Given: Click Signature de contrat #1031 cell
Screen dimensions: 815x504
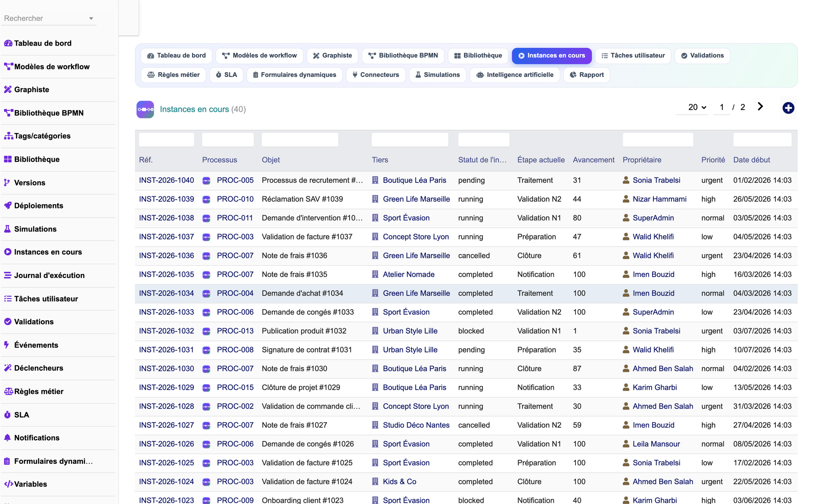Looking at the screenshot, I should click(307, 350).
